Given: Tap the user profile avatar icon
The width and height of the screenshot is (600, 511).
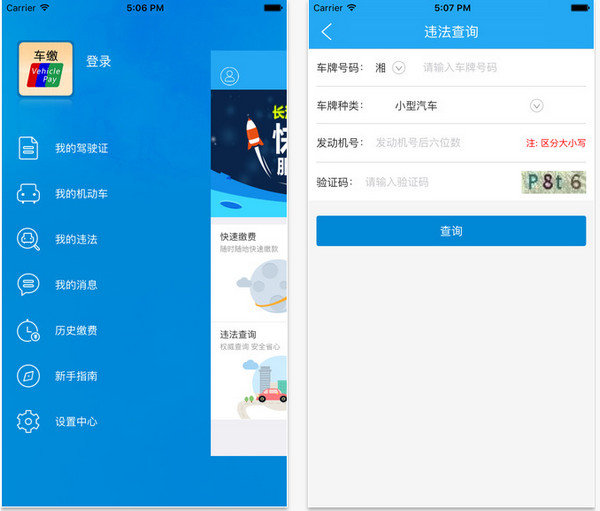Looking at the screenshot, I should [x=230, y=76].
